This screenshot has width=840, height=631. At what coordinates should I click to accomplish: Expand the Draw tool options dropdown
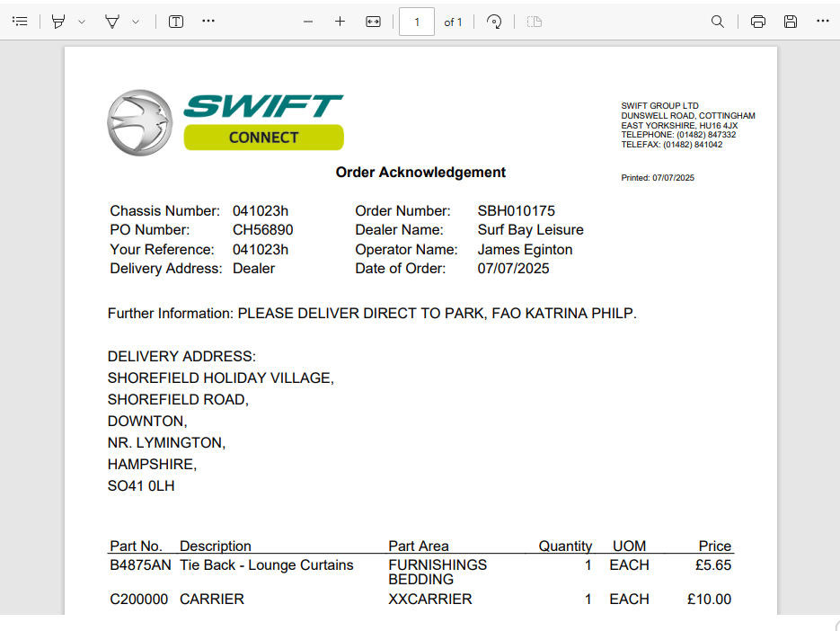click(136, 22)
